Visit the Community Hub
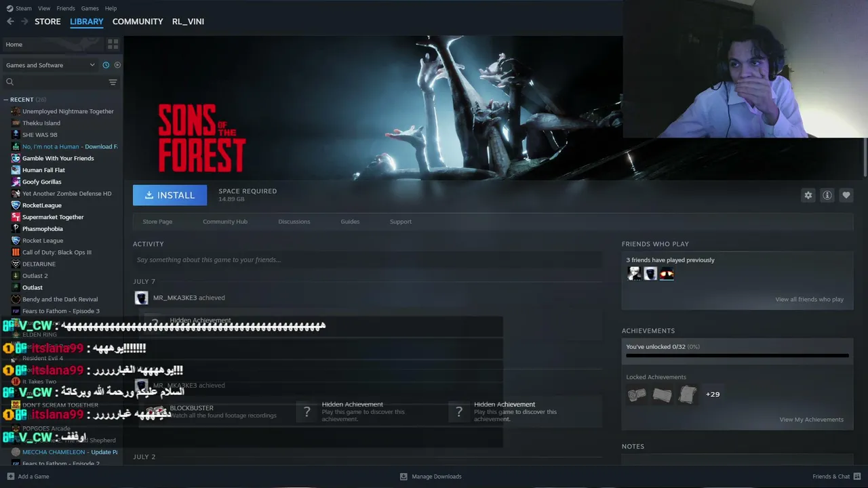Image resolution: width=868 pixels, height=488 pixels. 225,222
